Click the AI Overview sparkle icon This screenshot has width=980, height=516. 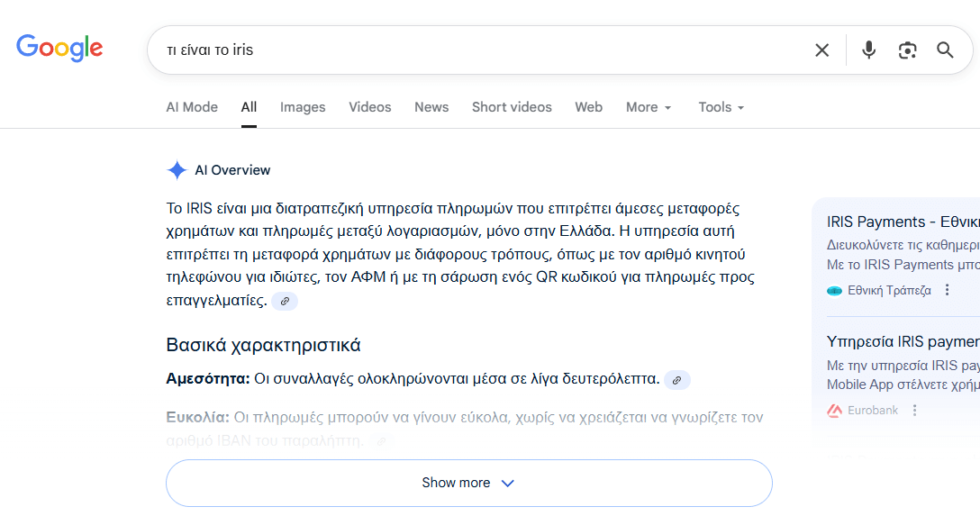click(177, 170)
